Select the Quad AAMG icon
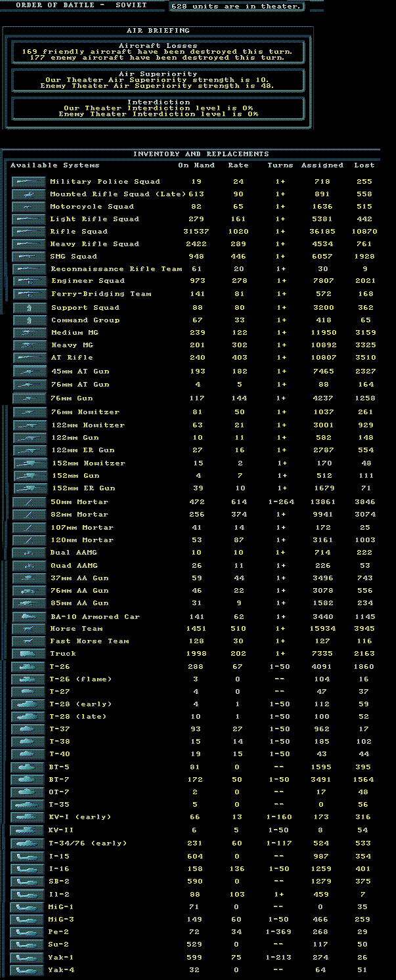 point(29,566)
